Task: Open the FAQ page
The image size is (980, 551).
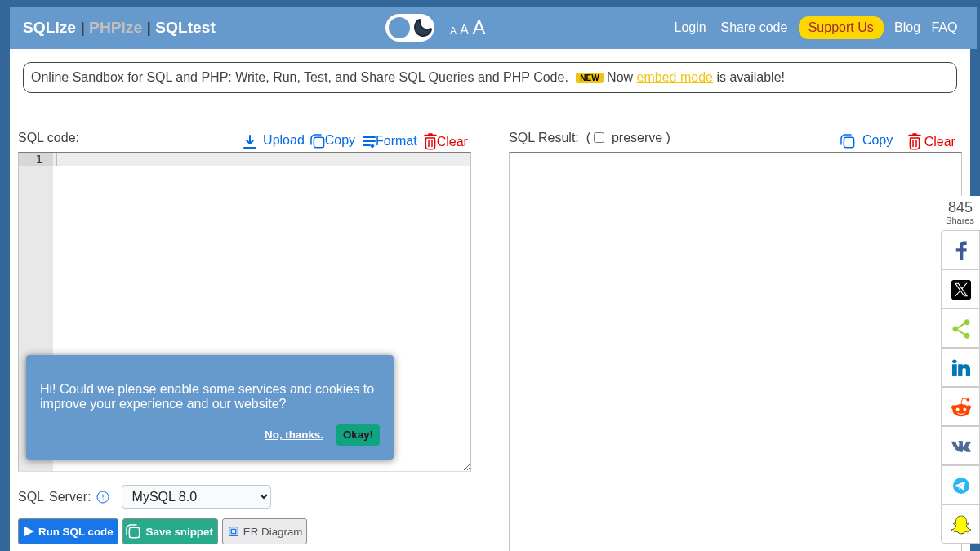Action: coord(944,28)
